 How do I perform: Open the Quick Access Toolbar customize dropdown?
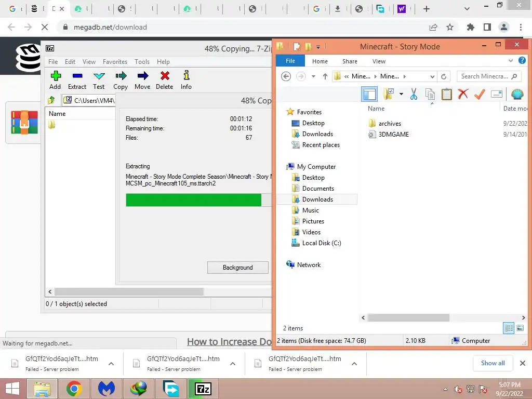click(x=318, y=47)
